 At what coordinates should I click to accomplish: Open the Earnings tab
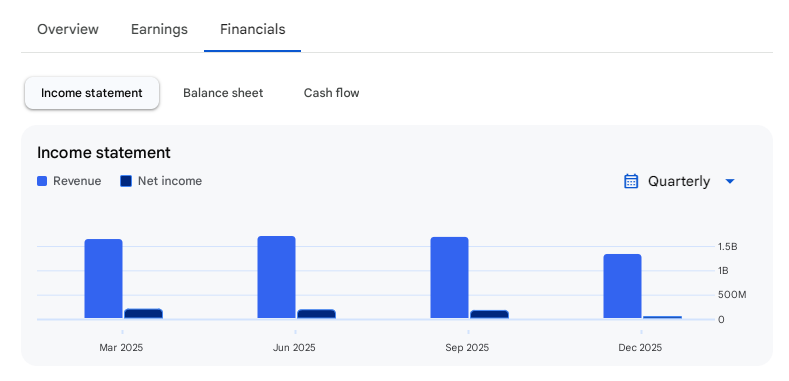[x=159, y=29]
